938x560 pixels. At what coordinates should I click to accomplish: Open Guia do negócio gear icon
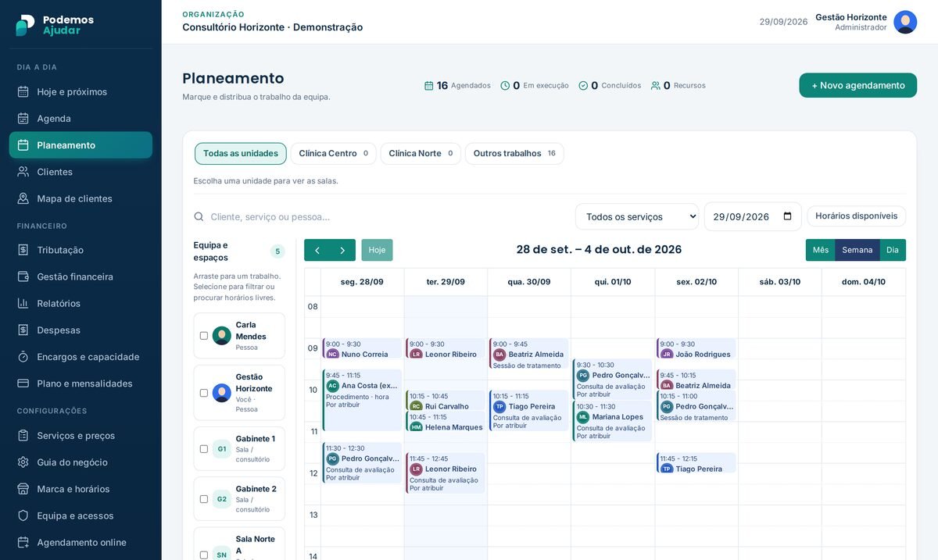23,462
